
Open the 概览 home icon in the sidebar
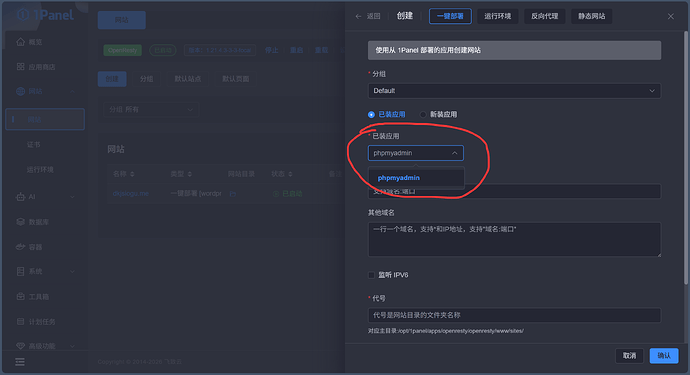(20, 42)
